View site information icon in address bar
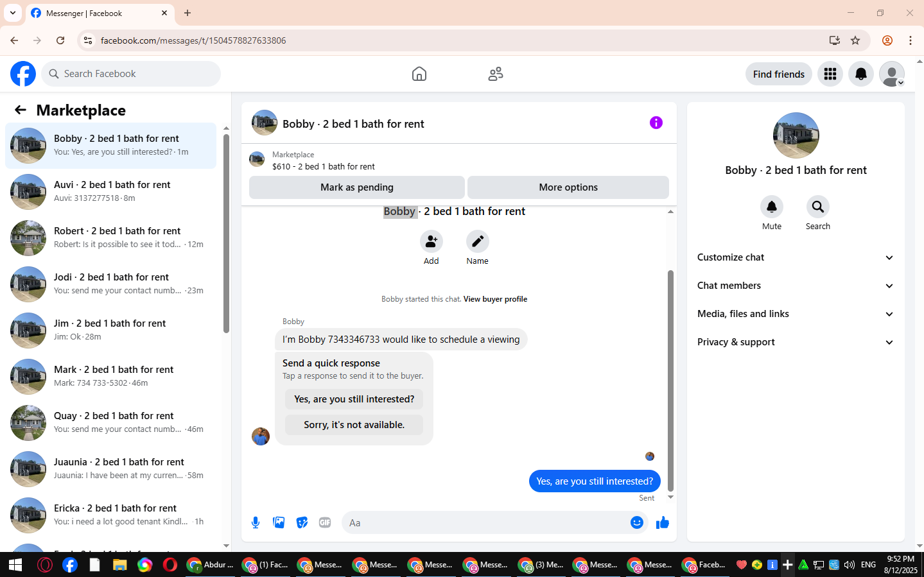Viewport: 924px width, 577px height. click(x=88, y=40)
